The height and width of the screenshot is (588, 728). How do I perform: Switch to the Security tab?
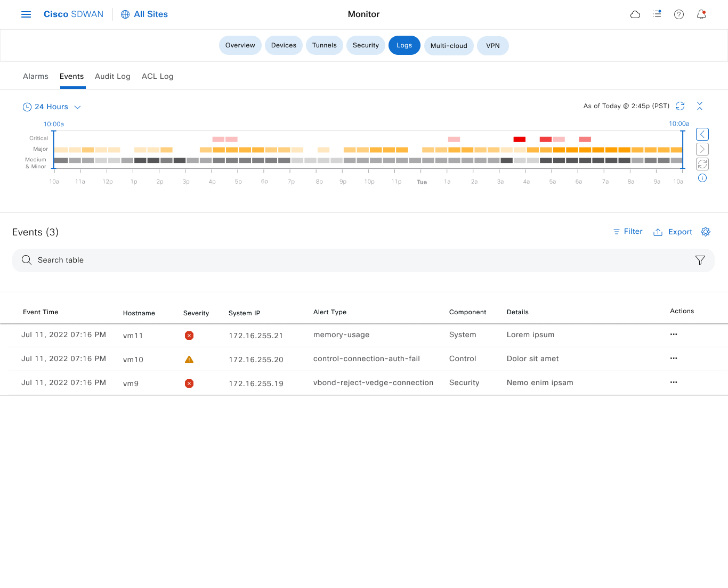[x=366, y=46]
